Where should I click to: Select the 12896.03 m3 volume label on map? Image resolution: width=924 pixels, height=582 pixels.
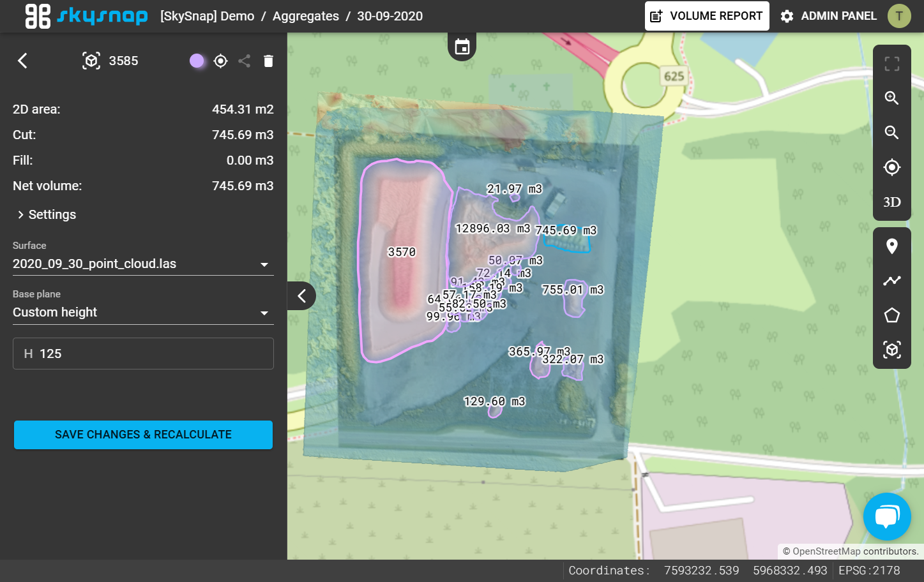(x=492, y=228)
